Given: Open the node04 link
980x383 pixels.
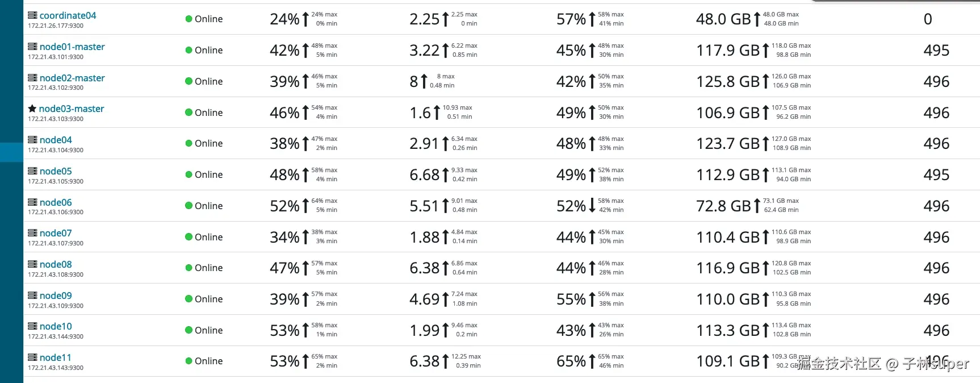Looking at the screenshot, I should 56,140.
